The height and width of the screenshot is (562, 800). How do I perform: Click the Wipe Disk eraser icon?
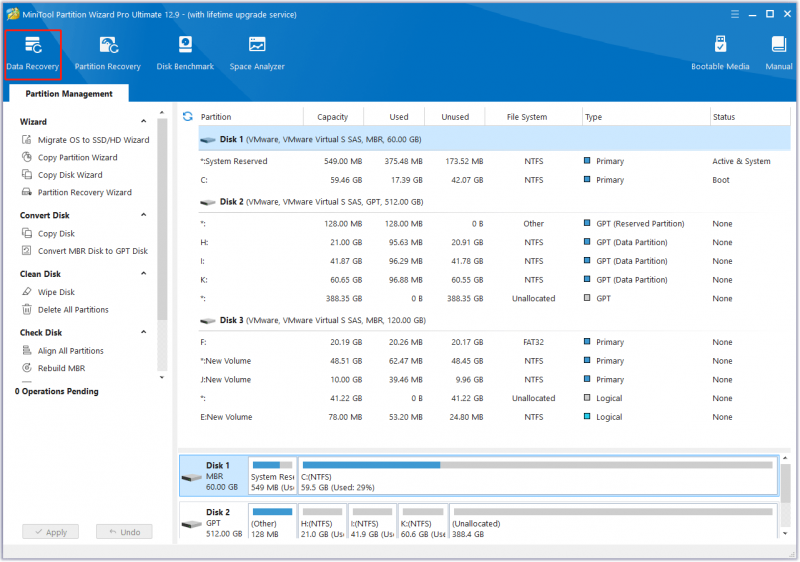pos(27,292)
